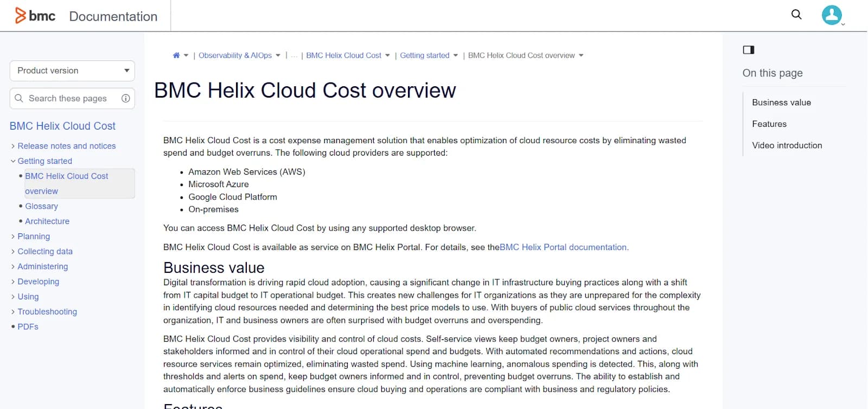Expand the Troubleshooting tree chevron
The image size is (868, 409).
click(13, 312)
